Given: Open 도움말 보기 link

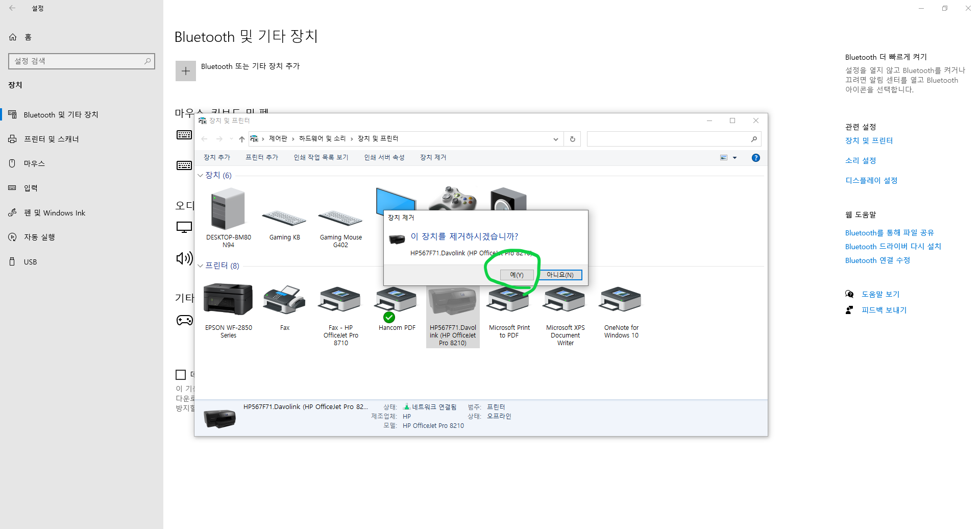Looking at the screenshot, I should click(880, 294).
